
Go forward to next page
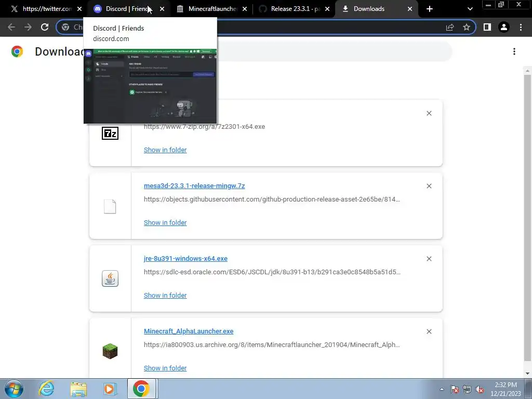(28, 27)
